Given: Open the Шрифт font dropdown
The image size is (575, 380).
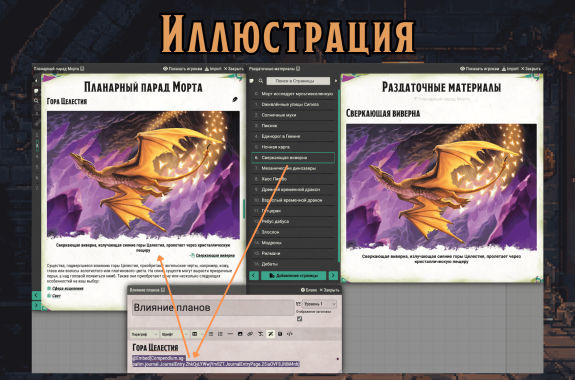Looking at the screenshot, I should coord(174,334).
